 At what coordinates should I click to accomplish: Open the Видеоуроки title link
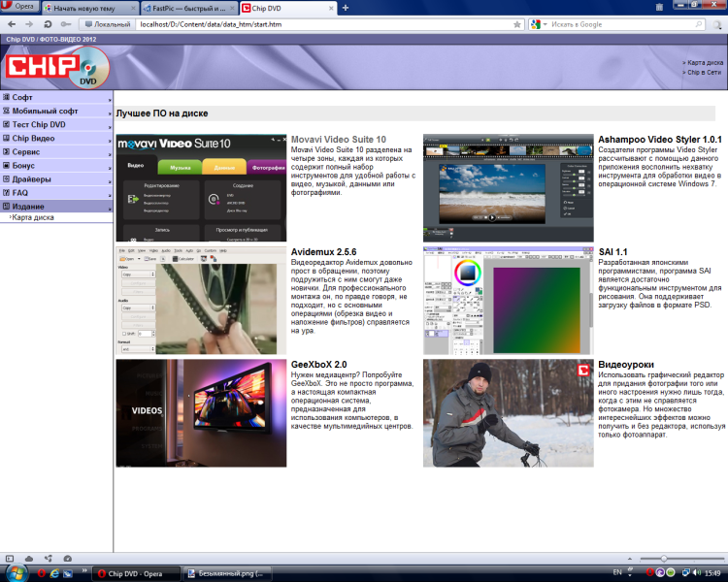click(x=626, y=365)
